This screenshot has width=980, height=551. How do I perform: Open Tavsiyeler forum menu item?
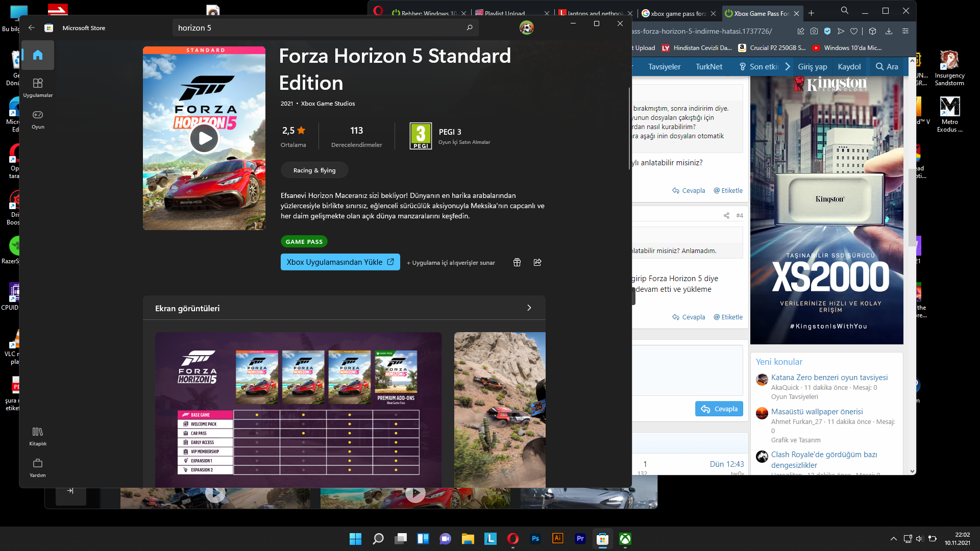tap(664, 67)
